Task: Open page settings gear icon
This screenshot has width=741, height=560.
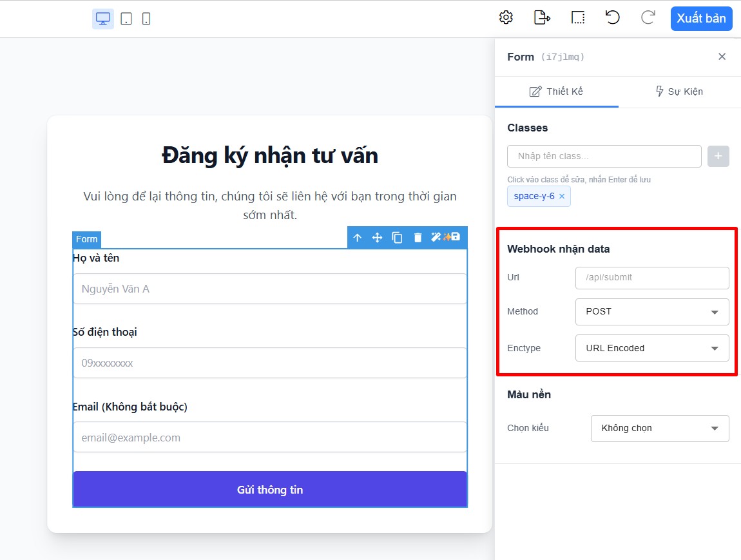Action: pyautogui.click(x=506, y=18)
